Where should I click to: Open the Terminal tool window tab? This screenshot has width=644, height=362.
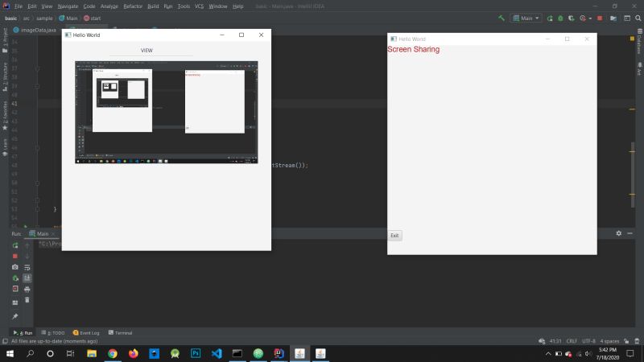(x=120, y=333)
